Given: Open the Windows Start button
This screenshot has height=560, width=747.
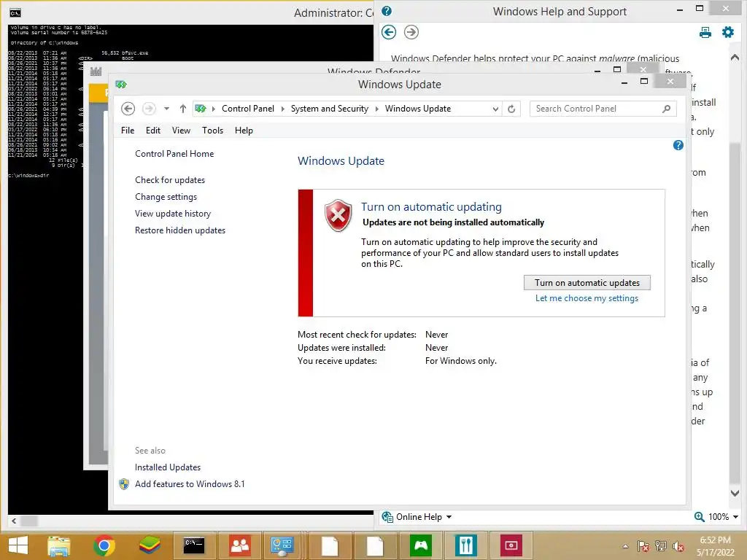Looking at the screenshot, I should tap(18, 545).
